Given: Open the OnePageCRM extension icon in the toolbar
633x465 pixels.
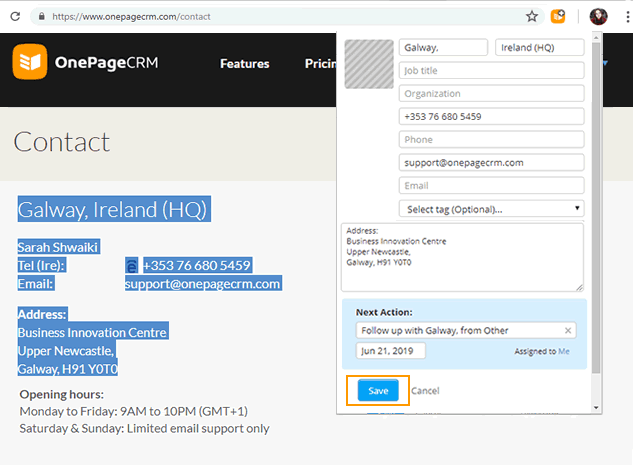Looking at the screenshot, I should [558, 17].
